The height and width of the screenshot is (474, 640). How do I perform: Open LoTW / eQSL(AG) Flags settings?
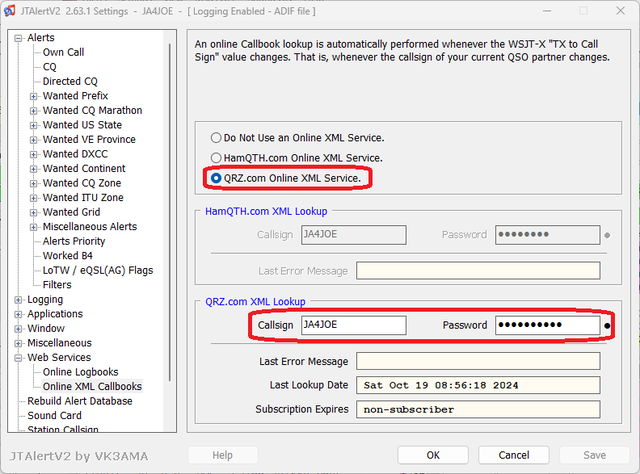98,270
